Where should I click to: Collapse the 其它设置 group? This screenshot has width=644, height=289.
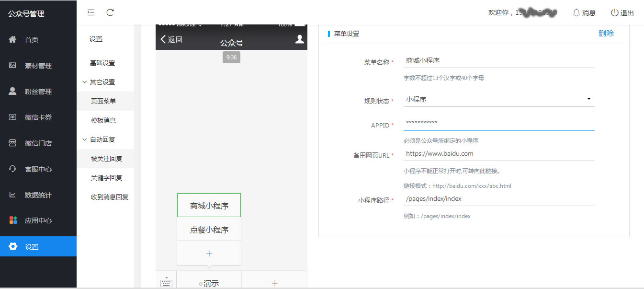click(84, 82)
